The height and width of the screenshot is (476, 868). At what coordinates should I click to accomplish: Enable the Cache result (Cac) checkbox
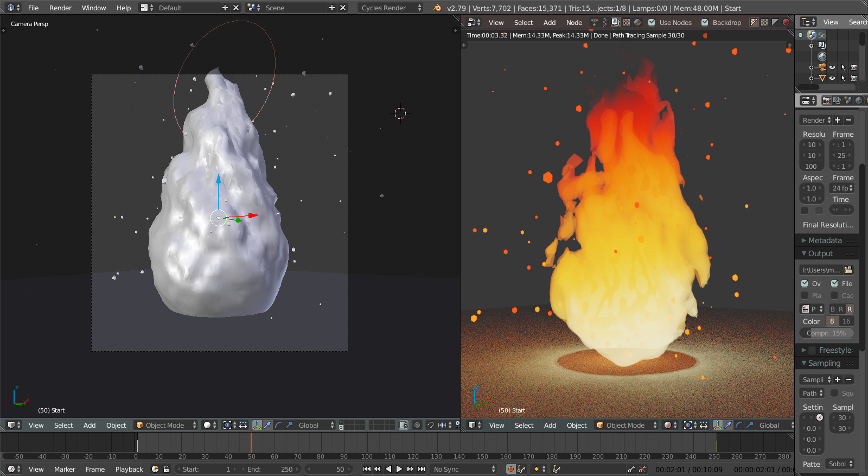point(834,295)
